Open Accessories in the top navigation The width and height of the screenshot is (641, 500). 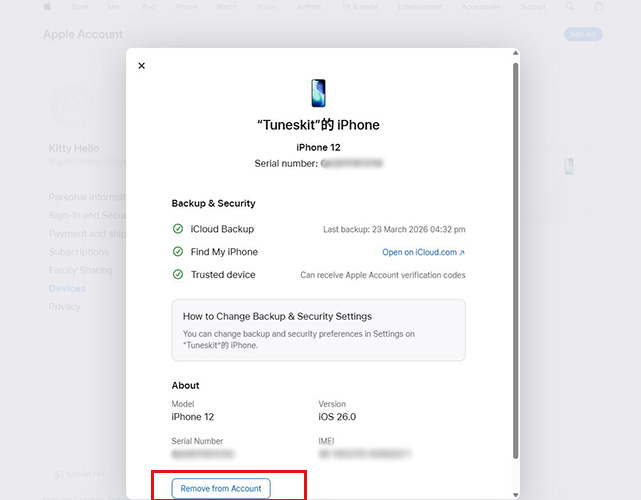[x=481, y=7]
